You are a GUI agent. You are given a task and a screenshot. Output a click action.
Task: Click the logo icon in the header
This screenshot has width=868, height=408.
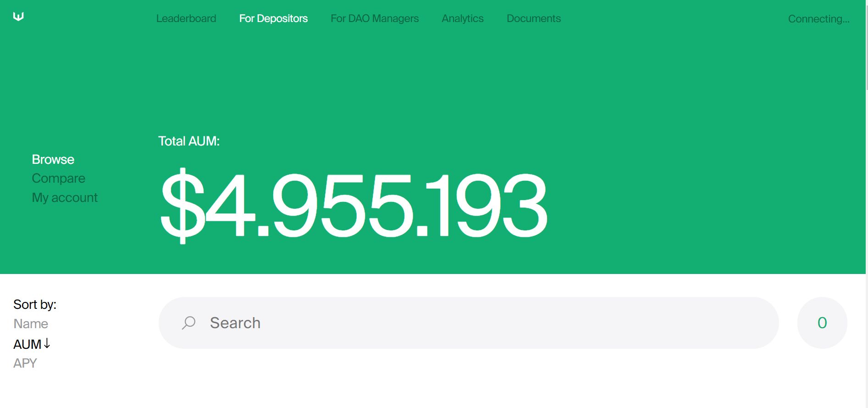point(18,17)
